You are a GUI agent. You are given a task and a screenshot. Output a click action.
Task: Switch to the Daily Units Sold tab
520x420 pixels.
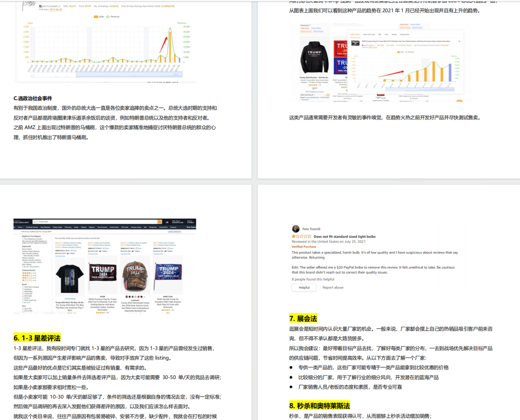[x=369, y=34]
